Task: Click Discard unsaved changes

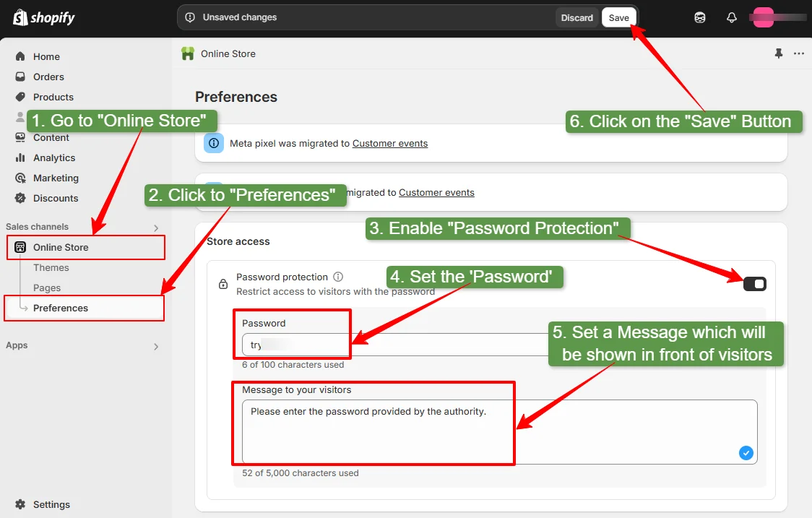Action: pos(577,17)
